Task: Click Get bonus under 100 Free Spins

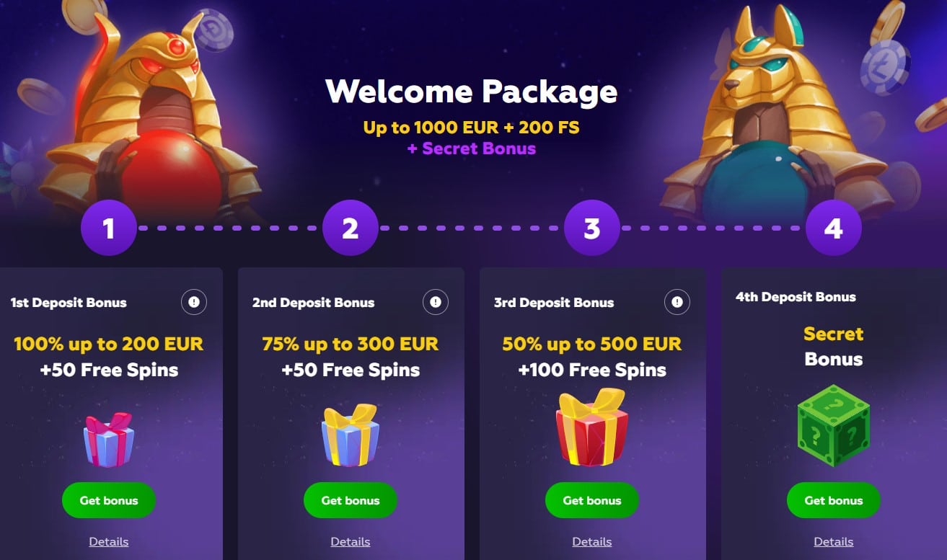Action: coord(592,500)
